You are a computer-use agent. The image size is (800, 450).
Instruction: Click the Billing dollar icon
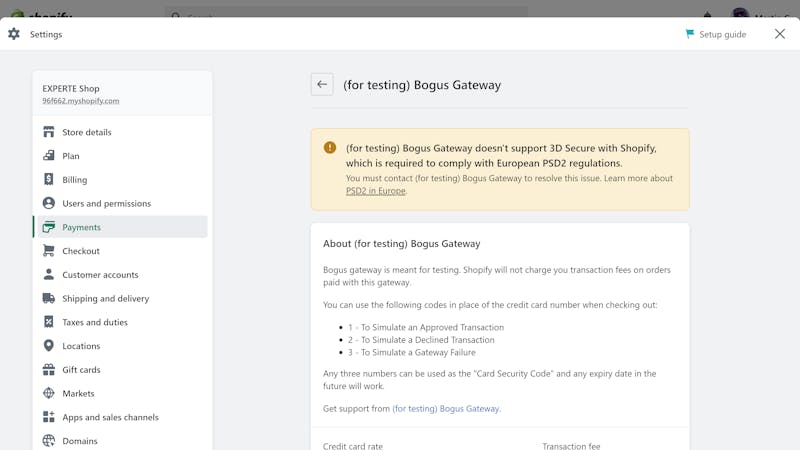48,180
